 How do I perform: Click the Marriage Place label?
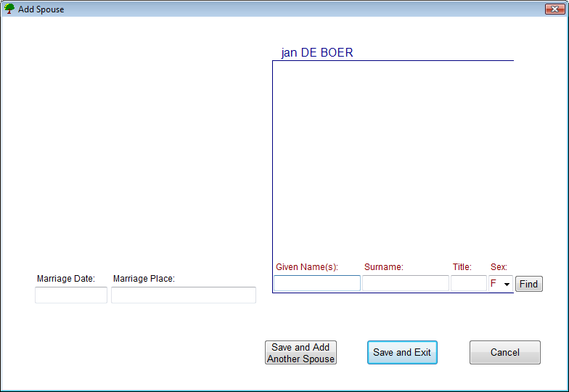144,279
